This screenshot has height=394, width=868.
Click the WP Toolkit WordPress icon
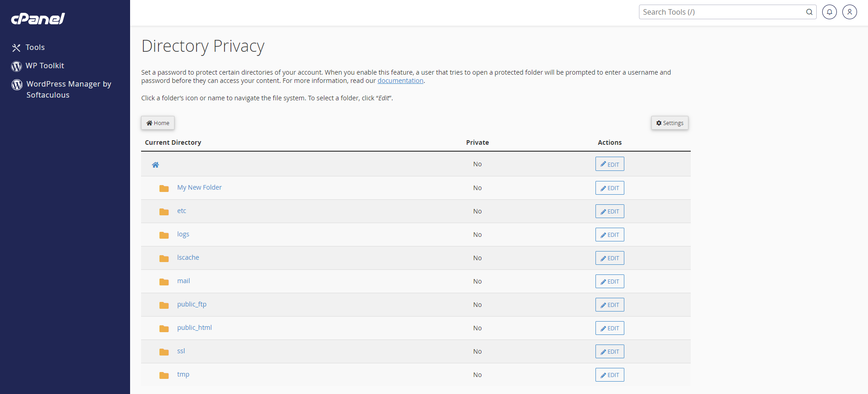(16, 66)
